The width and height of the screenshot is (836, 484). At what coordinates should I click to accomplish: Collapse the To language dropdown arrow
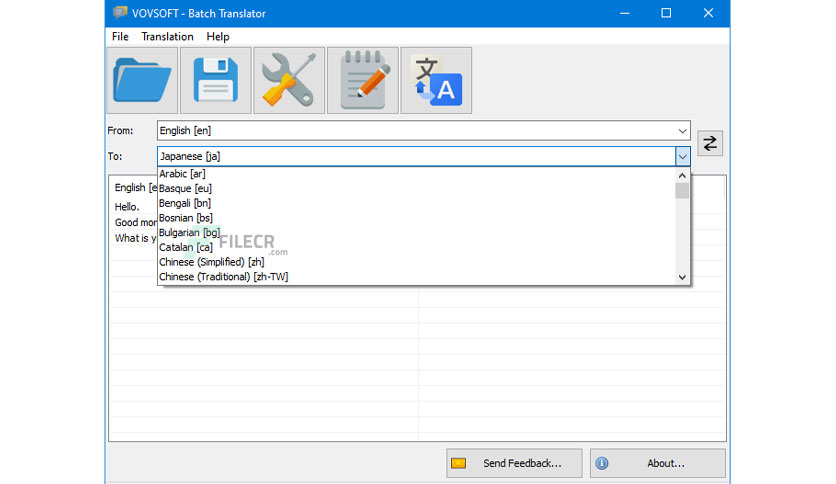point(682,156)
